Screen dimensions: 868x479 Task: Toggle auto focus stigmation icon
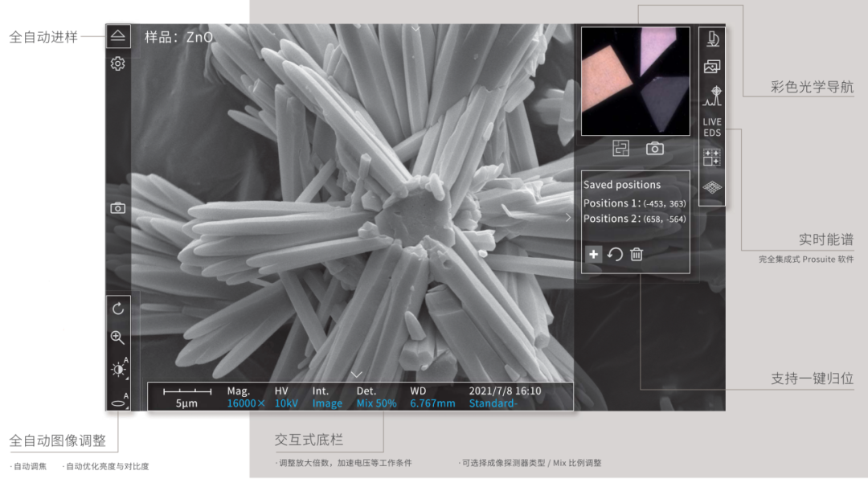tap(119, 400)
